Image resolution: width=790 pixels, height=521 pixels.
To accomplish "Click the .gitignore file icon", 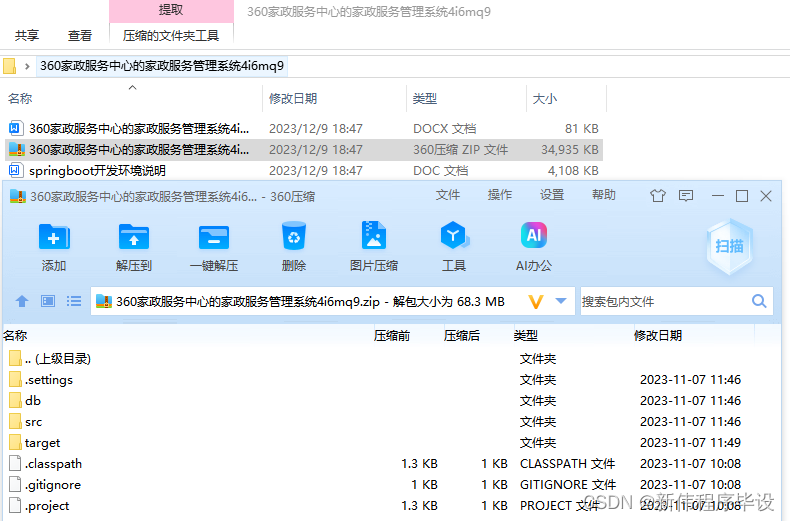I will tap(16, 485).
